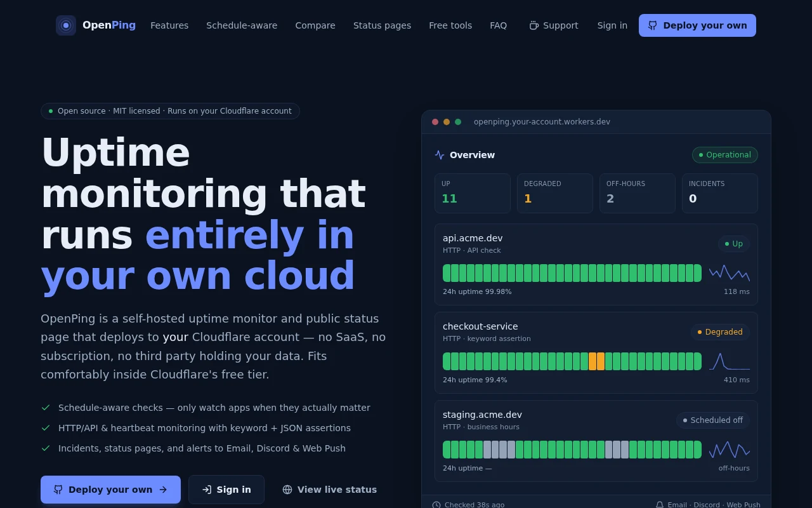Click the checkout-service response time sparkline
Viewport: 812px width, 508px height.
coord(730,361)
